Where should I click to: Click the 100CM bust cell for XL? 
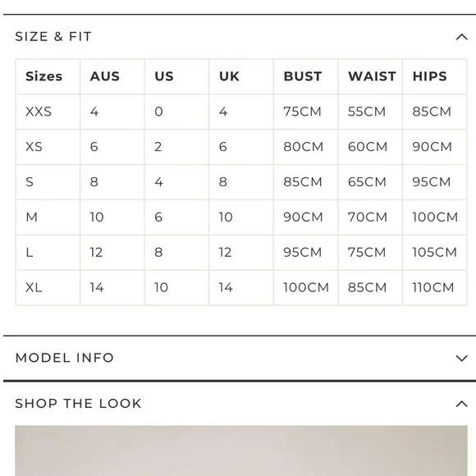point(306,287)
